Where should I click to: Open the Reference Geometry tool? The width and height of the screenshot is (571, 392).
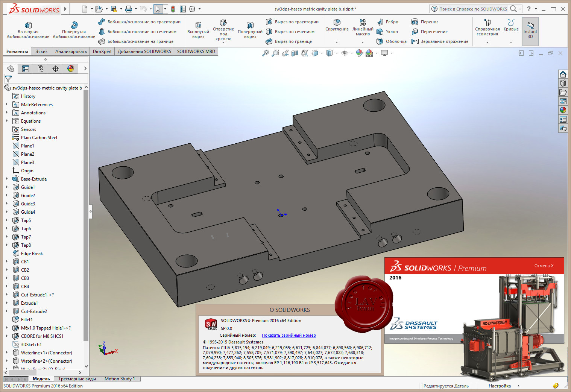coord(487,27)
